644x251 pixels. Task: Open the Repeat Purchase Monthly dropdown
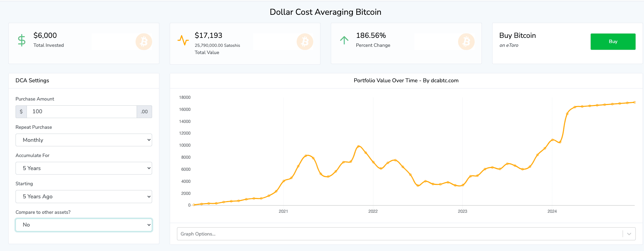pos(84,140)
